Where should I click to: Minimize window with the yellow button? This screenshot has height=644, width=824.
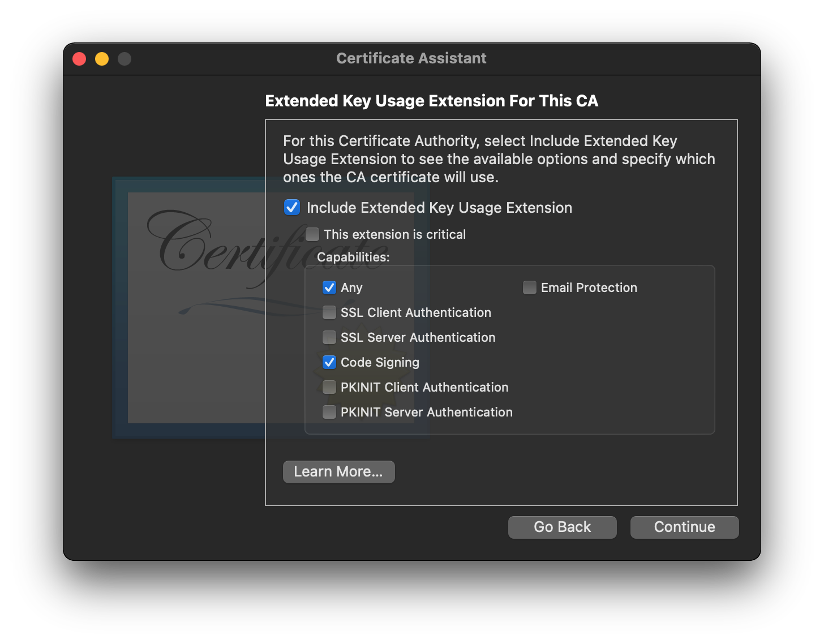pyautogui.click(x=102, y=59)
